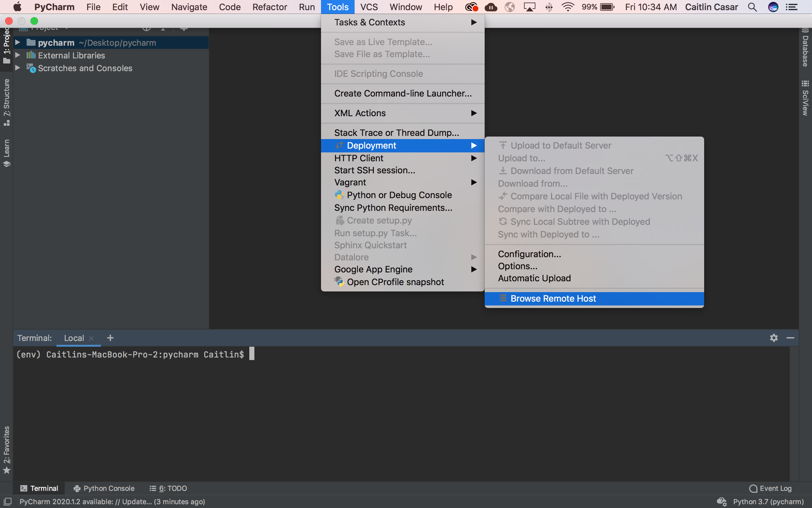Choose Options... in Deployment submenu
Viewport: 812px width, 508px height.
(594, 266)
